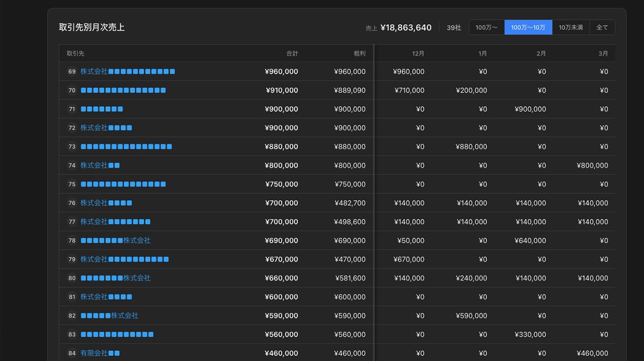Click the 取引先別月次売上 panel title
This screenshot has height=361, width=644.
(x=92, y=27)
